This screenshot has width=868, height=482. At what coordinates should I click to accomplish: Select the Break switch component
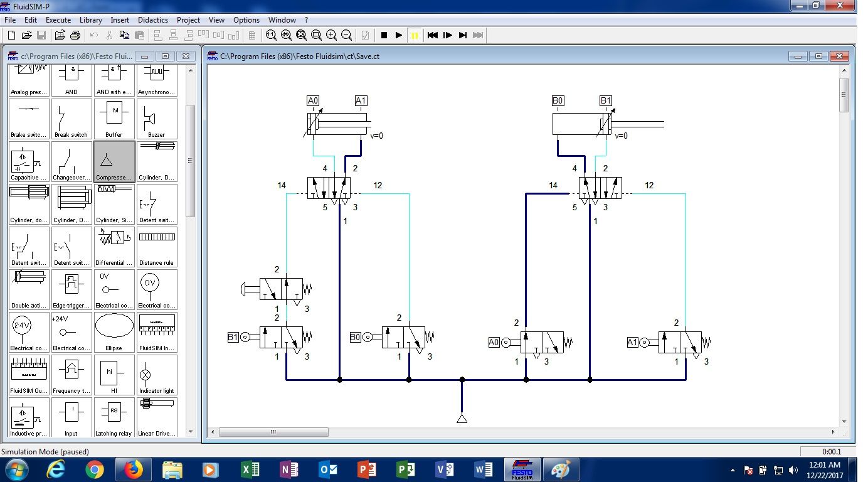pos(71,119)
